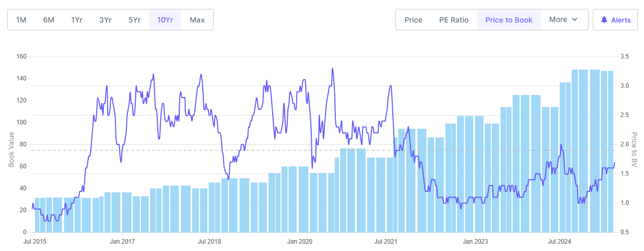Switch to the Price chart

point(413,20)
